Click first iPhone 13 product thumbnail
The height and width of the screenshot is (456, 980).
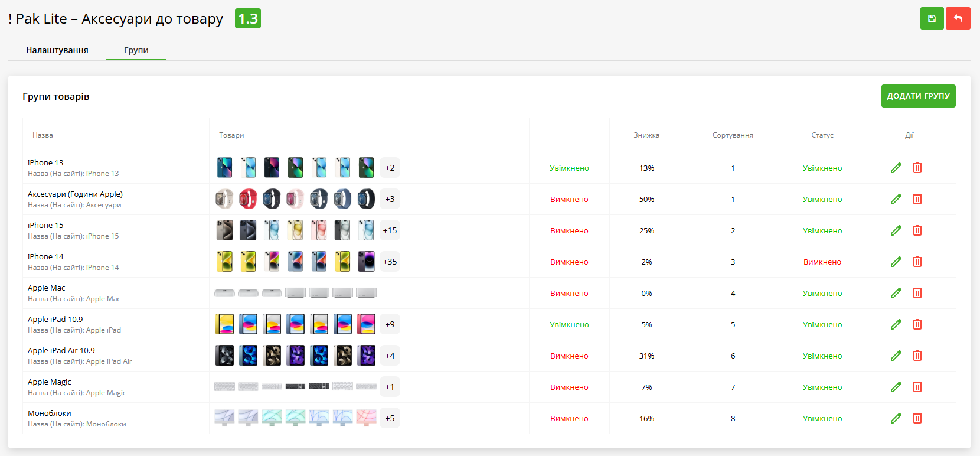tap(224, 168)
